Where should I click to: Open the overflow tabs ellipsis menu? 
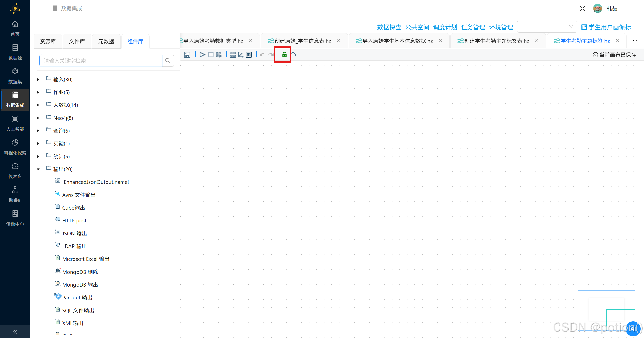[x=635, y=41]
